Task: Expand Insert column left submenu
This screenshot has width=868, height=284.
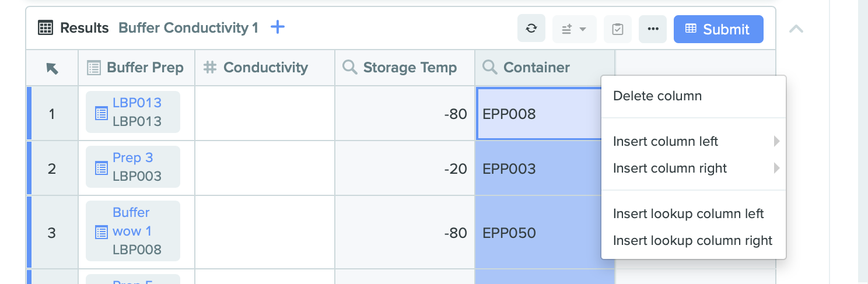Action: point(666,141)
